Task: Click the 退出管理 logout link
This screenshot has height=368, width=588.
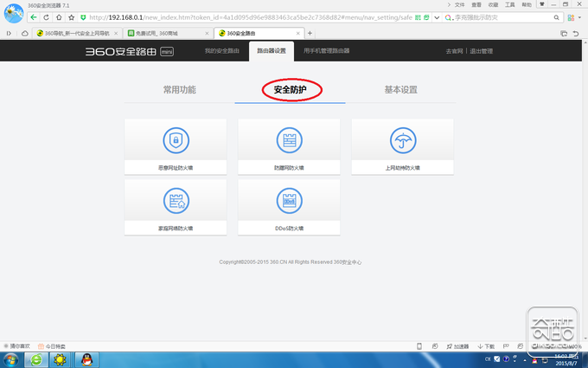Action: coord(482,51)
